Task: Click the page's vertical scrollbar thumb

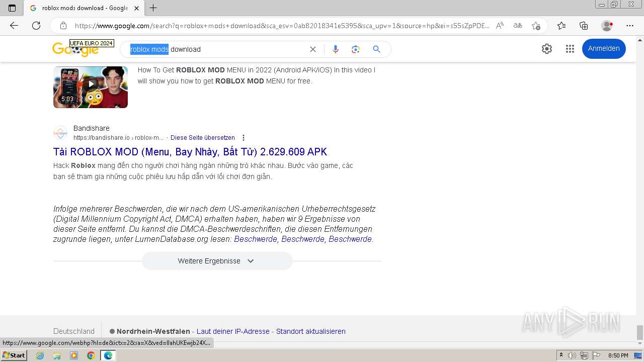Action: (640, 332)
